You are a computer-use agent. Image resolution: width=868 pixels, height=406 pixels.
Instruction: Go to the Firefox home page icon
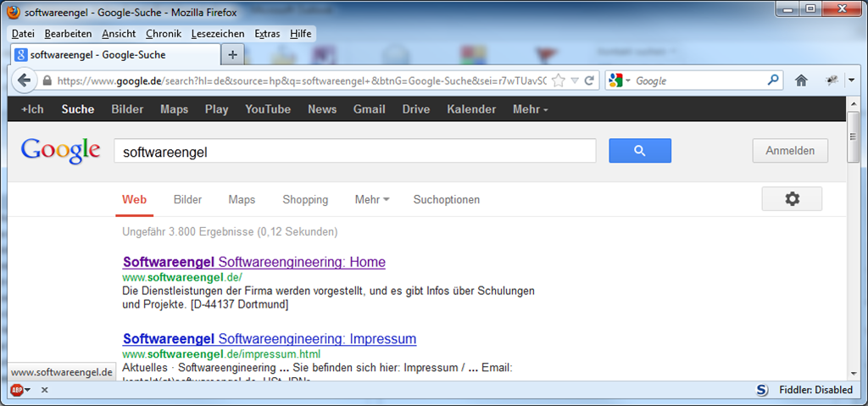point(801,81)
